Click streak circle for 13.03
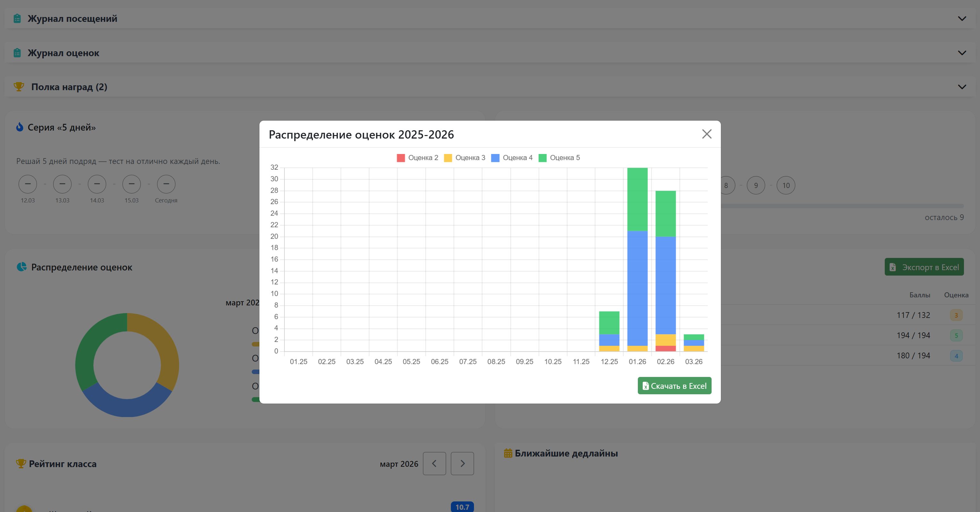Screen dimensions: 980x512 [x=63, y=184]
